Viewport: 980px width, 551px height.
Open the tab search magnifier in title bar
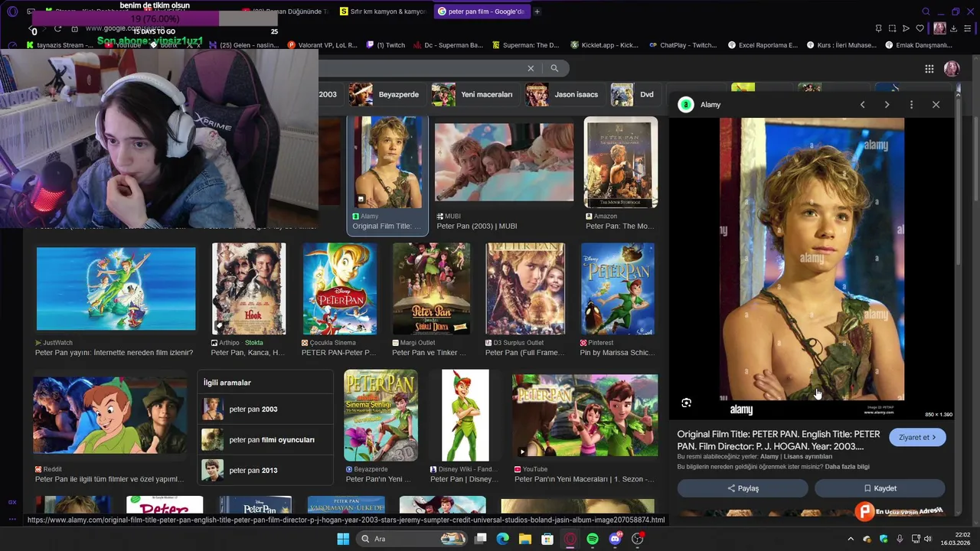[x=926, y=11]
